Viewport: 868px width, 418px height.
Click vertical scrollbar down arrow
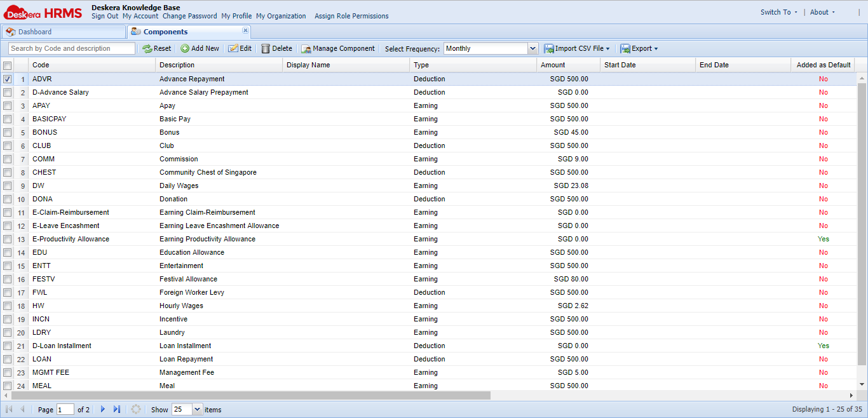pyautogui.click(x=862, y=384)
